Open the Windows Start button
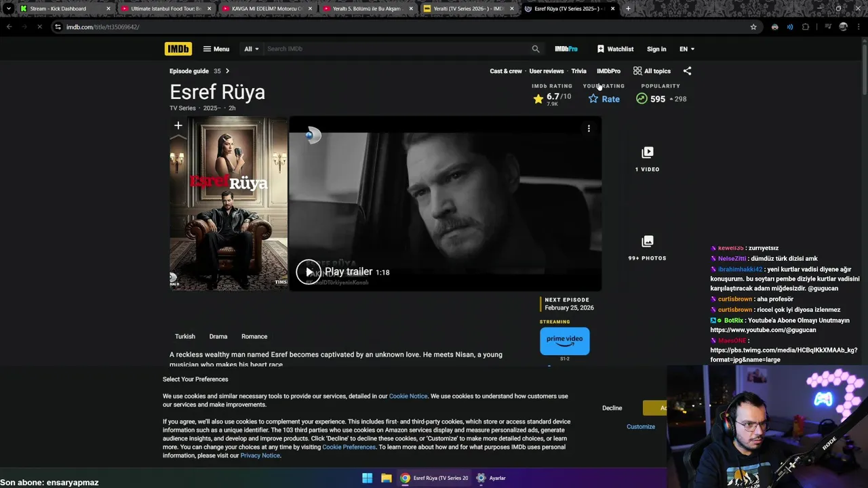 (367, 478)
